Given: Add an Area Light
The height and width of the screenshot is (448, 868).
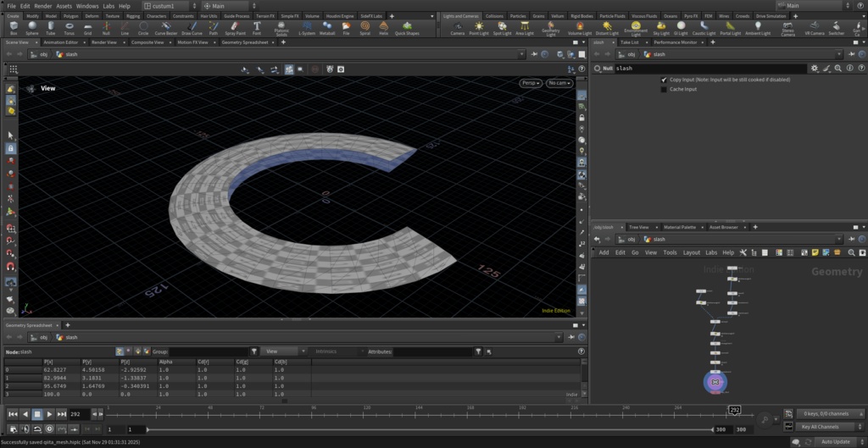Looking at the screenshot, I should coord(524,28).
